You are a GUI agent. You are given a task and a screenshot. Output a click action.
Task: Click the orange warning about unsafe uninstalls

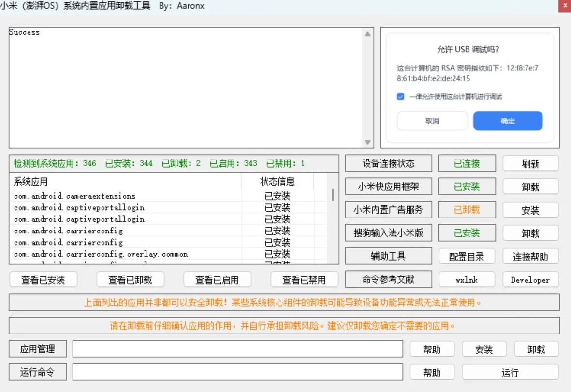[x=284, y=303]
